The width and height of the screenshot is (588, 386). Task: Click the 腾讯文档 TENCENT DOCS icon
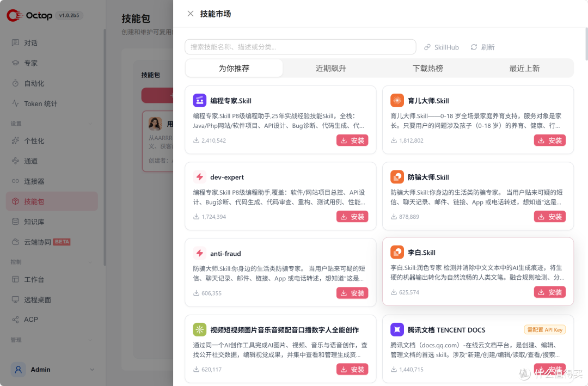pos(397,330)
